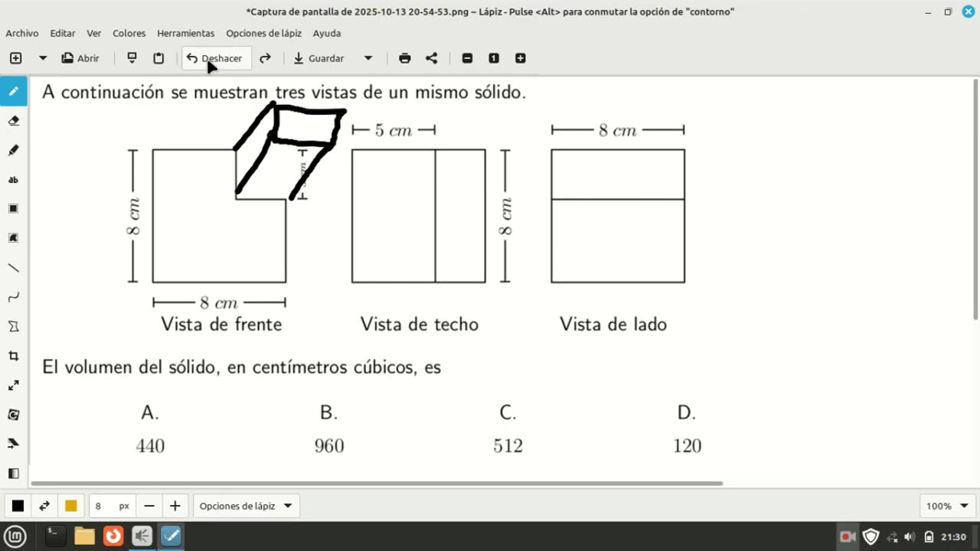
Task: Click the black primary color swatch
Action: 18,506
